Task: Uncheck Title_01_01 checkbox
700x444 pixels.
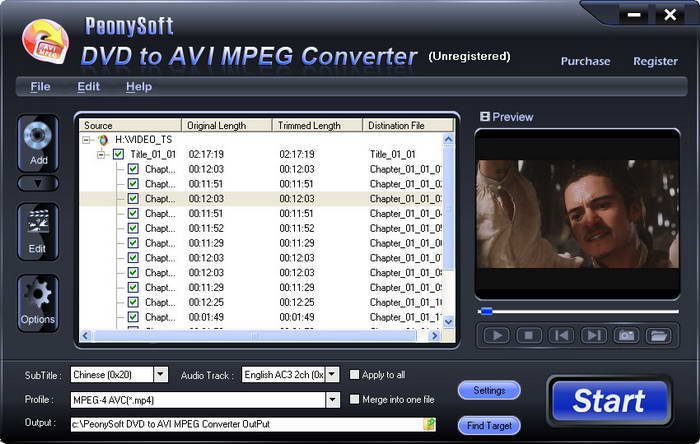Action: click(118, 154)
